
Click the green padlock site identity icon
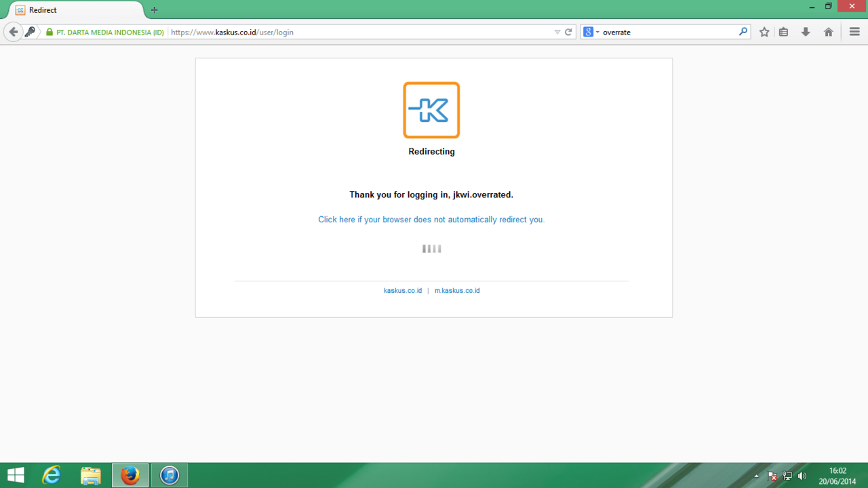pyautogui.click(x=50, y=32)
